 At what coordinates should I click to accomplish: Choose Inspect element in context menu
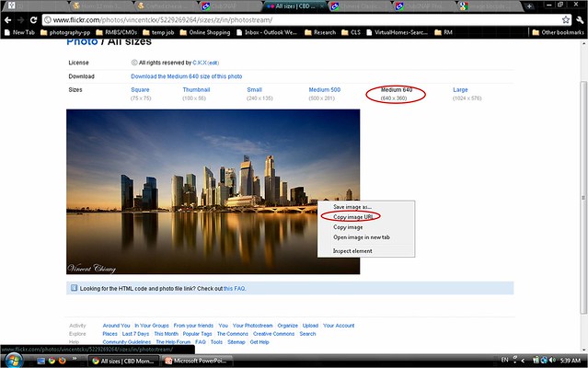[x=352, y=251]
